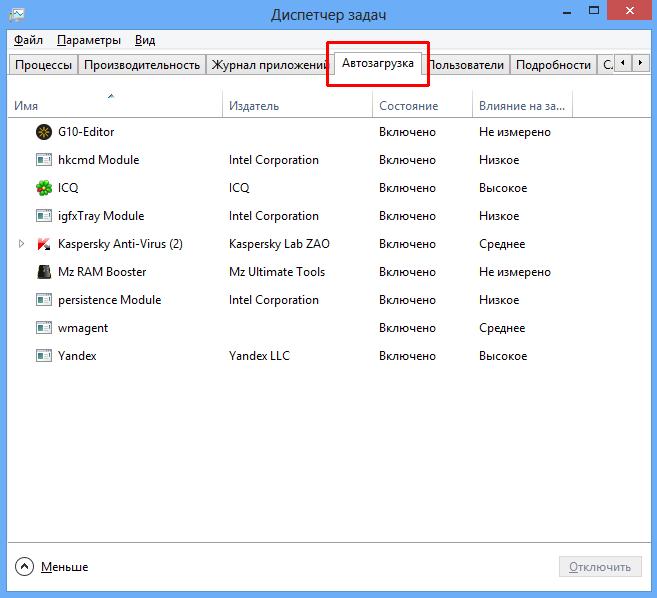
Task: Select the Автозагрузка tab
Action: (378, 63)
